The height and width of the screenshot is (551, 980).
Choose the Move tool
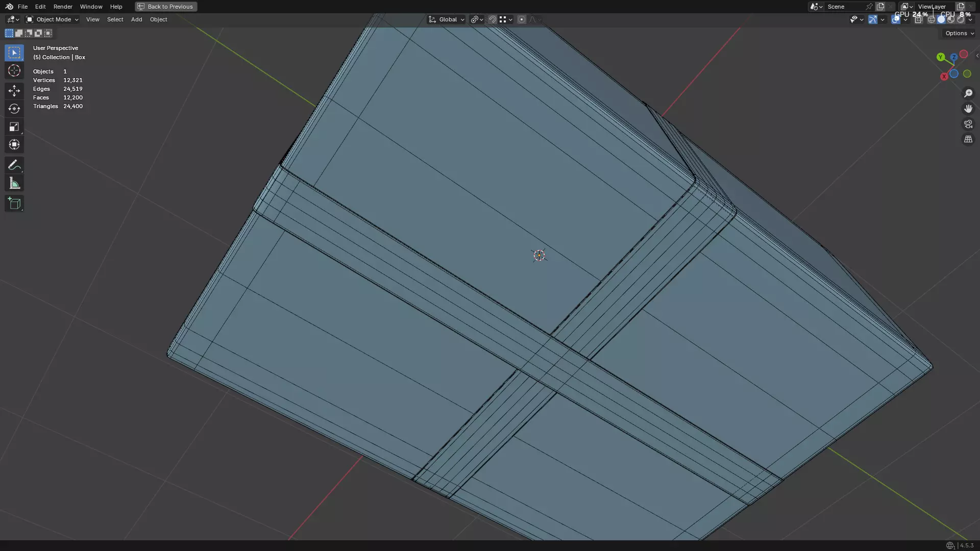tap(14, 91)
